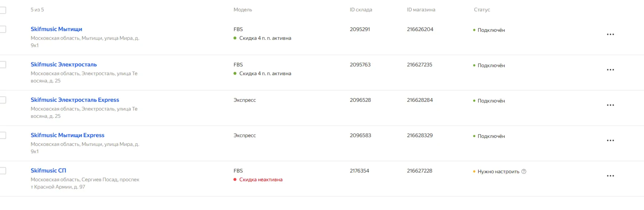Click the Статус column header
Image resolution: width=644 pixels, height=210 pixels.
[x=482, y=10]
